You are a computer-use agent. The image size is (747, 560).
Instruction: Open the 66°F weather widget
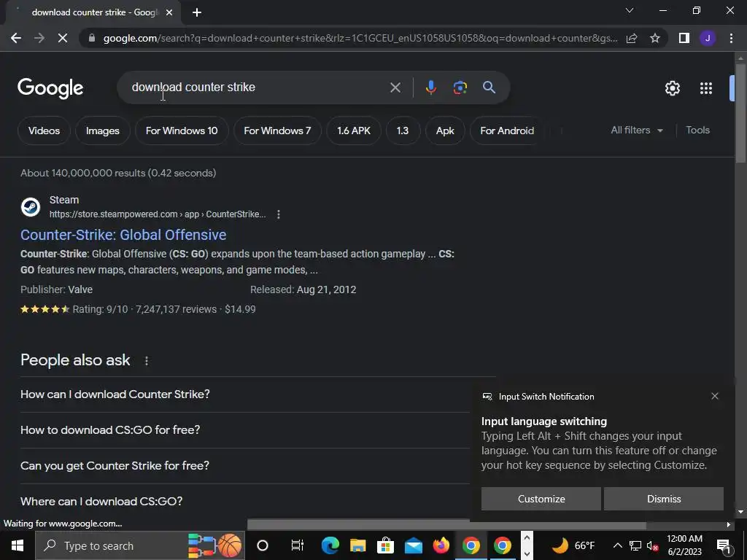[x=573, y=545]
